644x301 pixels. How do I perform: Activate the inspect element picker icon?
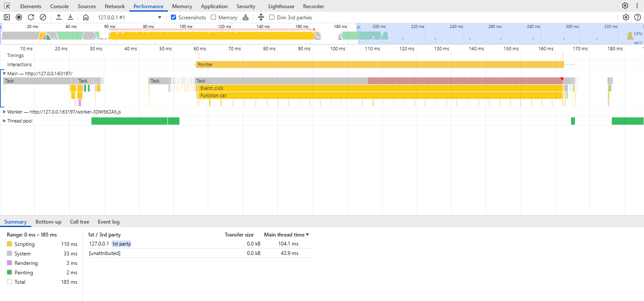tap(7, 6)
